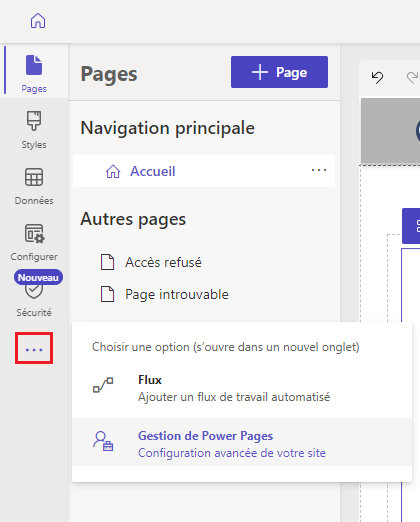
Task: Click the Nouveau badge above Sécurité
Action: tap(38, 277)
